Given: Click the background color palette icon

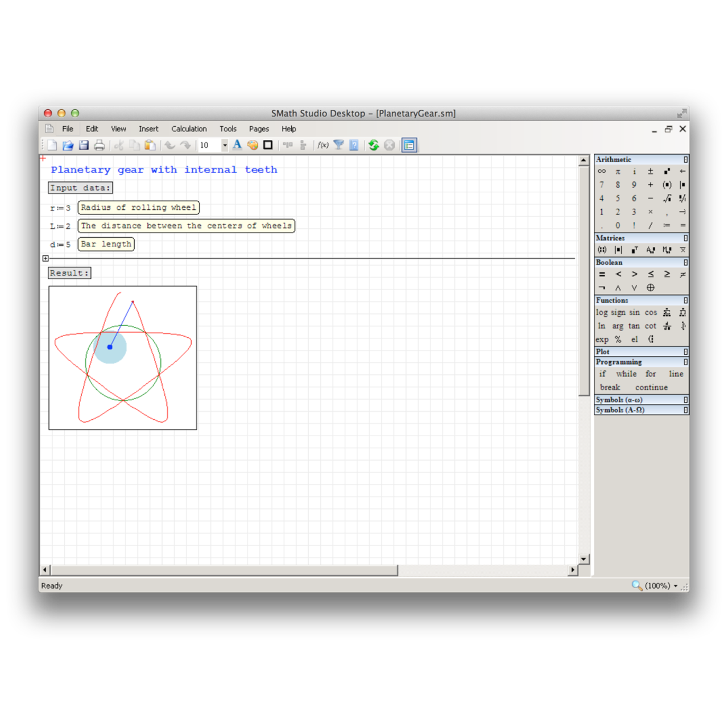Looking at the screenshot, I should [x=253, y=146].
